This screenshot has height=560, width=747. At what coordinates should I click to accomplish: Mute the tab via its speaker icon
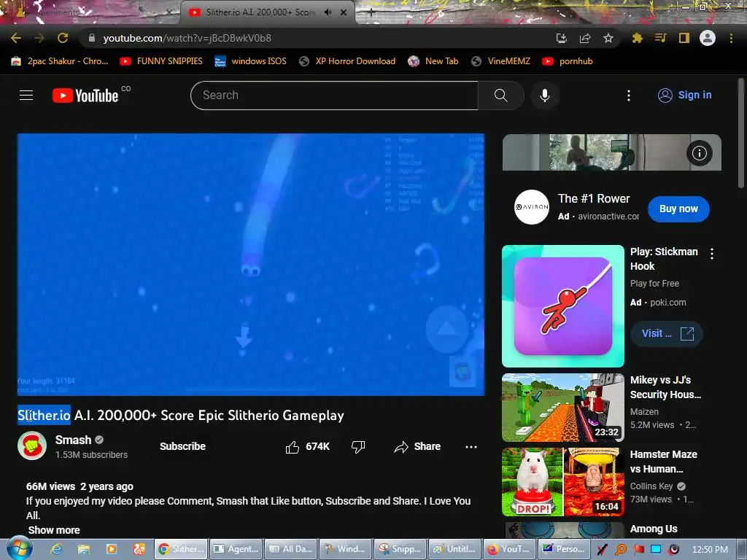[328, 12]
